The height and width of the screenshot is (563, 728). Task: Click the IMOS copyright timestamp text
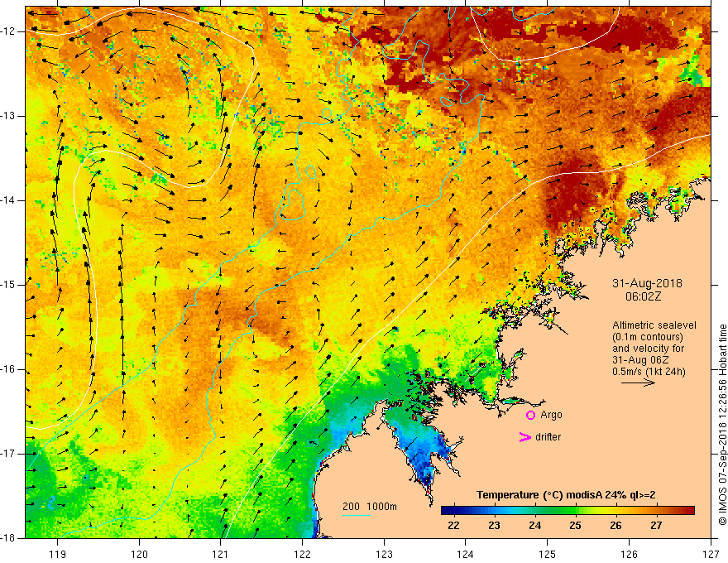pos(722,425)
